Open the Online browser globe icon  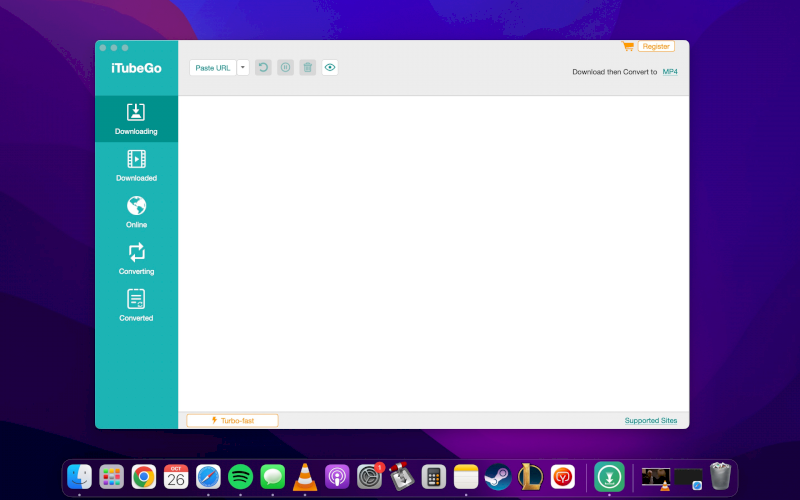pyautogui.click(x=136, y=206)
